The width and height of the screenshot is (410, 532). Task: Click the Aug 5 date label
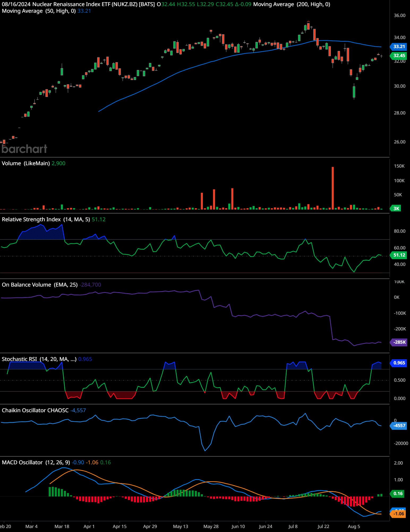tap(354, 526)
